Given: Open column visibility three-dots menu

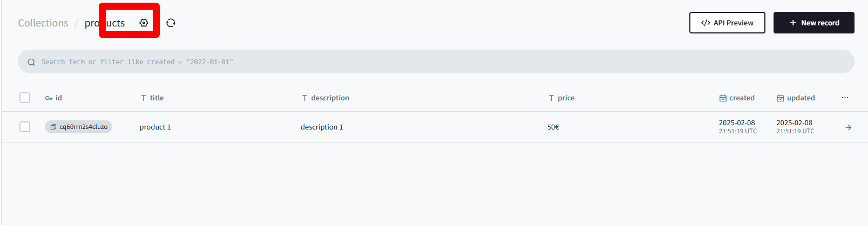Looking at the screenshot, I should (x=845, y=98).
